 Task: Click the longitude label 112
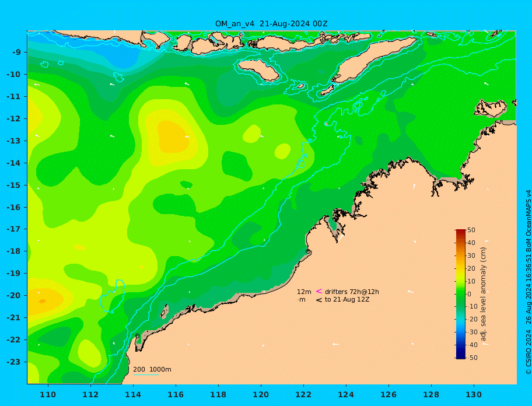90,395
